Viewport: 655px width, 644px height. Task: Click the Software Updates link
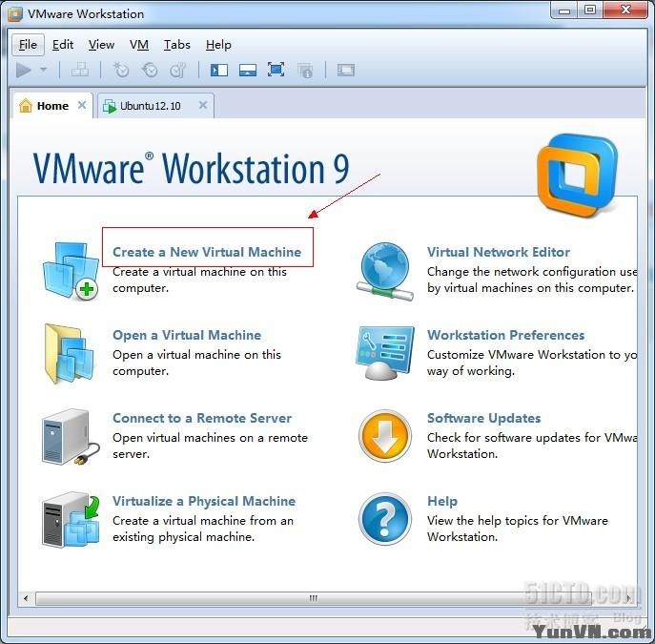click(483, 418)
